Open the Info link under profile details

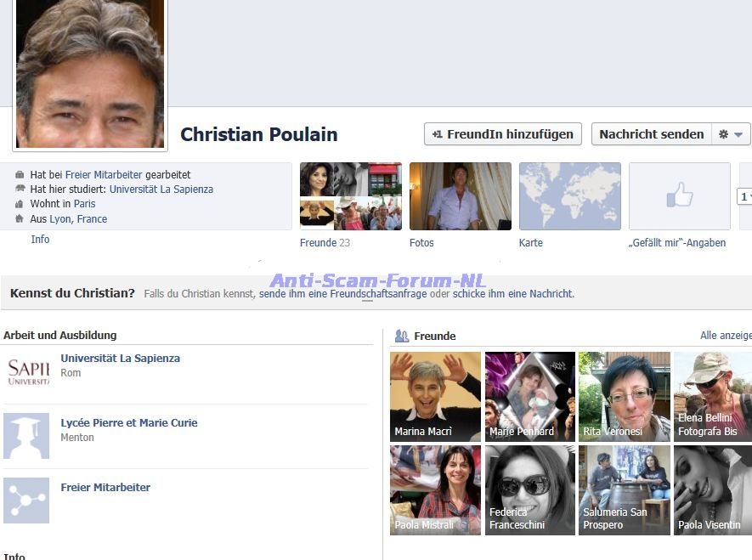click(40, 240)
